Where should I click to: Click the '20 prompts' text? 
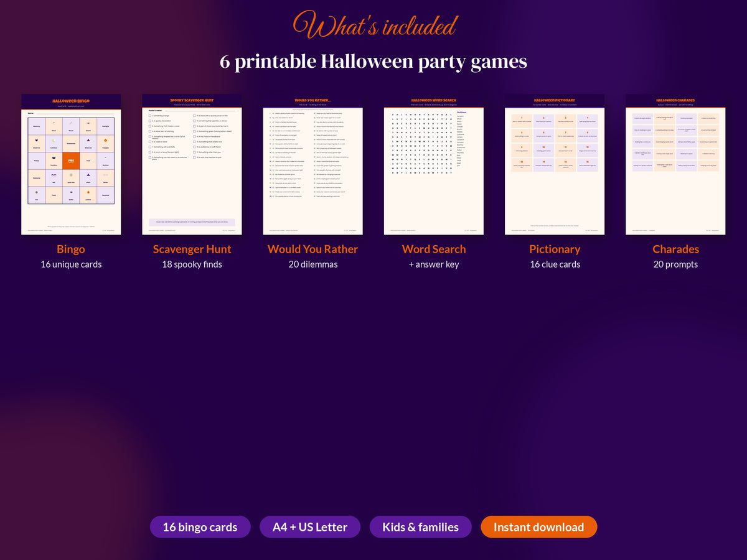675,264
